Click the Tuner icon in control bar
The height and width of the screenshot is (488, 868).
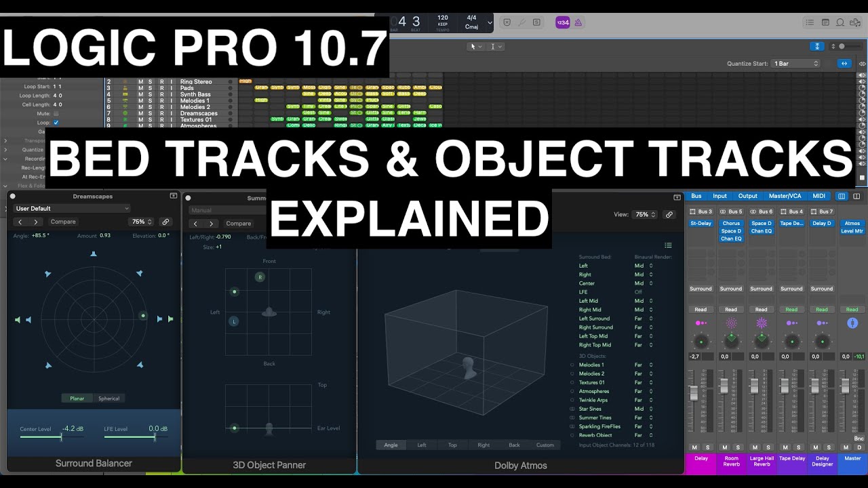[x=521, y=22]
